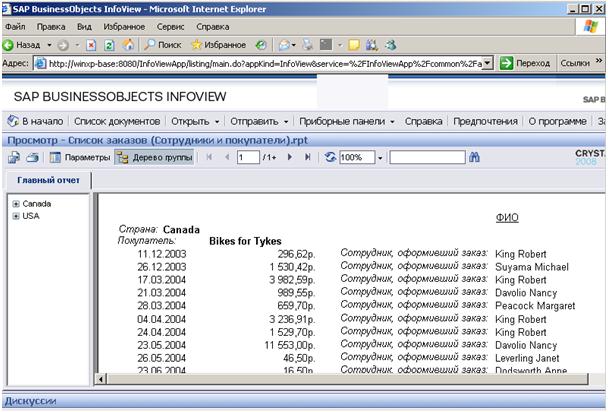Click the Home house icon

(x=128, y=45)
